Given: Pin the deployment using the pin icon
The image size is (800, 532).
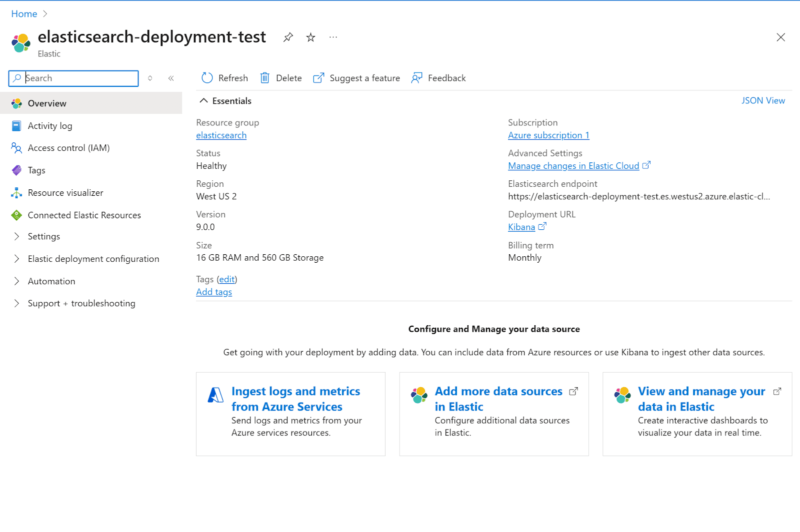Looking at the screenshot, I should point(287,37).
